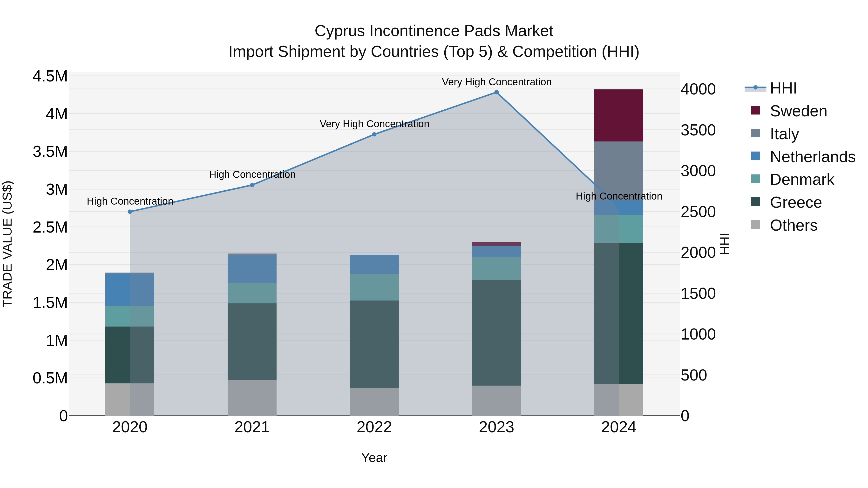Select the 2020 HHI data point
Screen dimensions: 868x488
pos(130,212)
